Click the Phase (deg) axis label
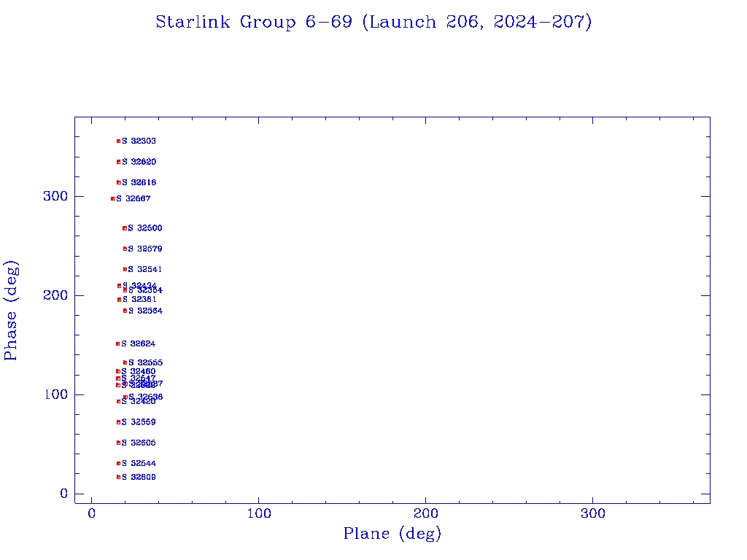Screen dimensions: 747x560 coord(10,311)
